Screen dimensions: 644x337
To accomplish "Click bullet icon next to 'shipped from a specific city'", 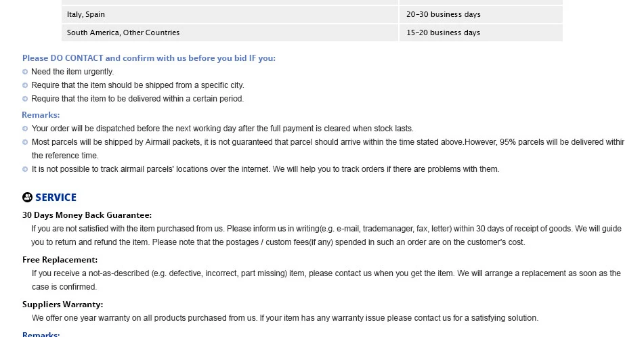I will [x=25, y=85].
